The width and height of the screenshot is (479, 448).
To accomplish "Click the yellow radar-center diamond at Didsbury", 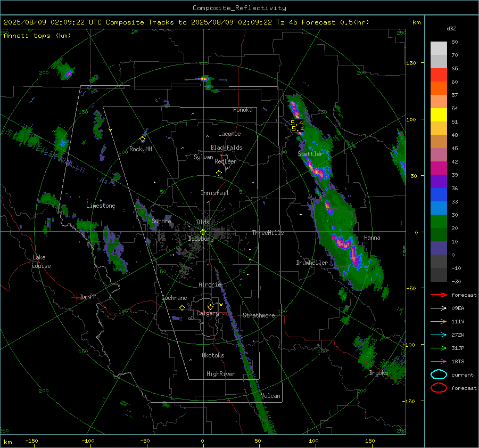I will [203, 232].
